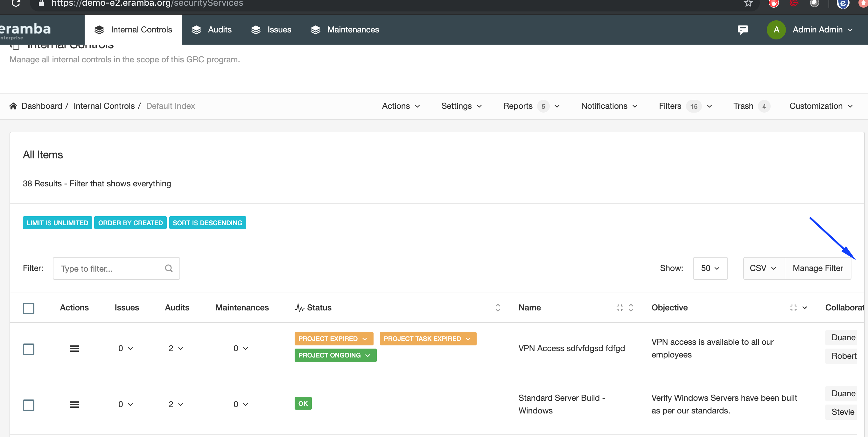Toggle the select-all rows checkbox

[29, 308]
